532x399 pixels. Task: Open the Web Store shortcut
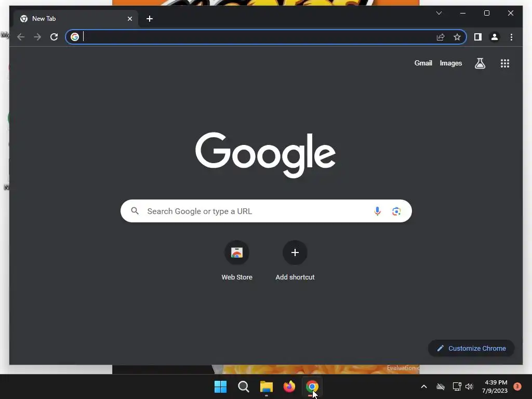237,261
